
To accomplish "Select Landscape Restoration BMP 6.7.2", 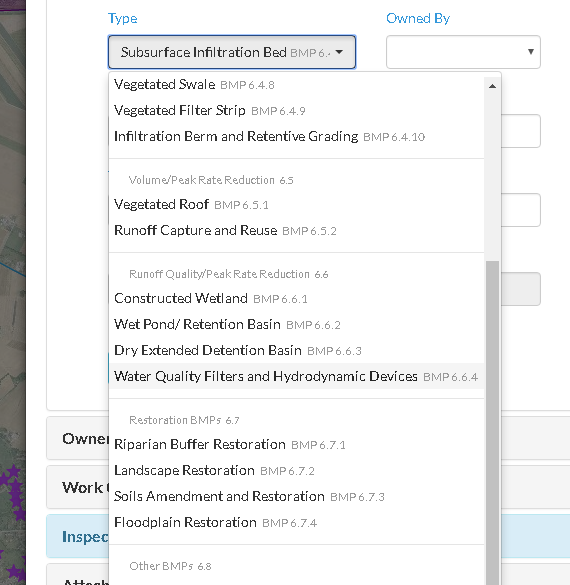I will coord(297,471).
